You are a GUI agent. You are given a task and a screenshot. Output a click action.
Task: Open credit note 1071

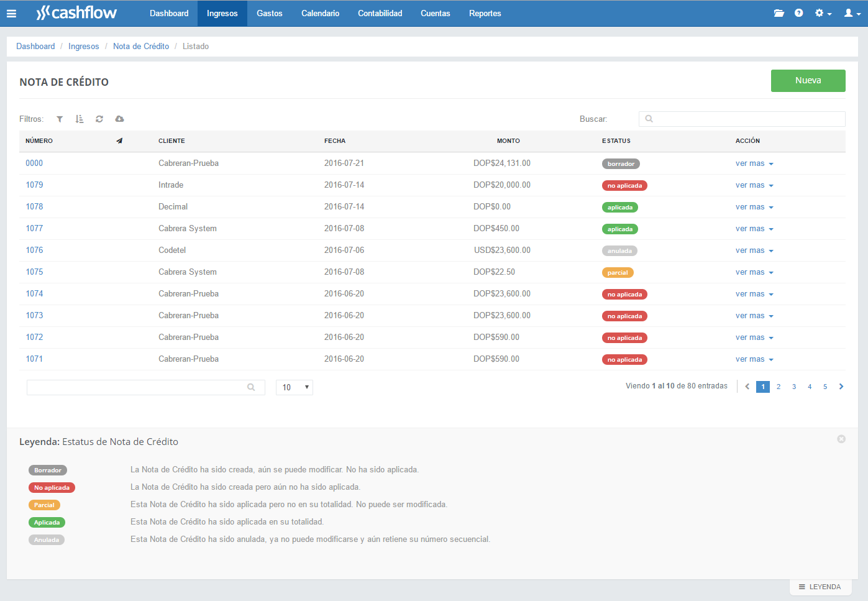[x=34, y=359]
